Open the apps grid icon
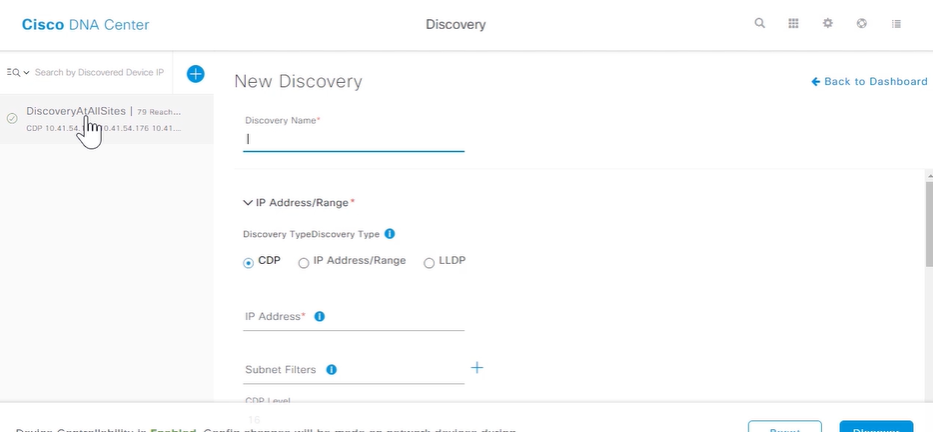933x432 pixels. pyautogui.click(x=793, y=23)
